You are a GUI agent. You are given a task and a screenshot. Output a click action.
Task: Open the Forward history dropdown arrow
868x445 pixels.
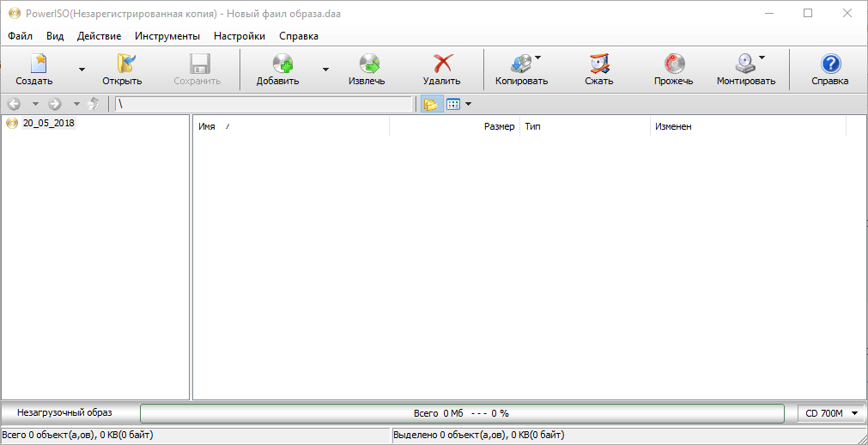[x=77, y=104]
